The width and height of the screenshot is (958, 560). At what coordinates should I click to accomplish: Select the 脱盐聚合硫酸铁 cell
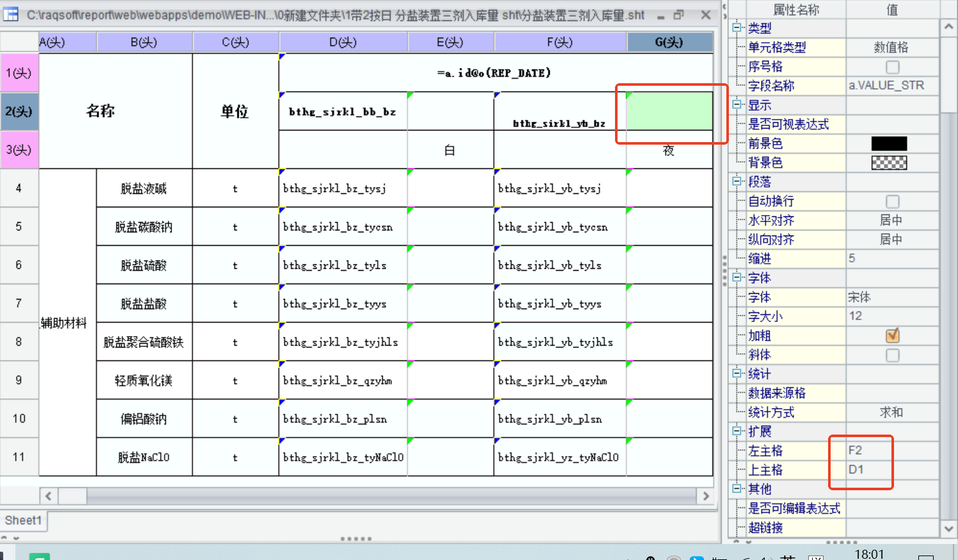(x=145, y=342)
